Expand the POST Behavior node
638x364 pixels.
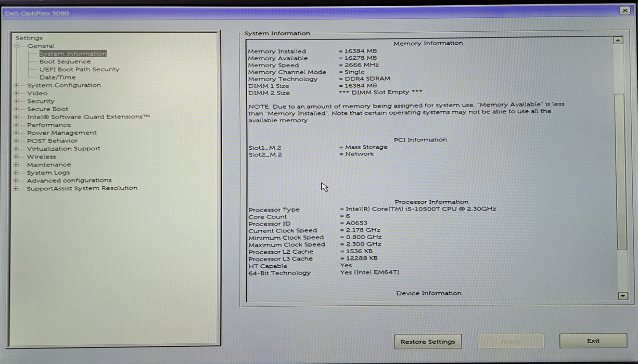pyautogui.click(x=17, y=141)
